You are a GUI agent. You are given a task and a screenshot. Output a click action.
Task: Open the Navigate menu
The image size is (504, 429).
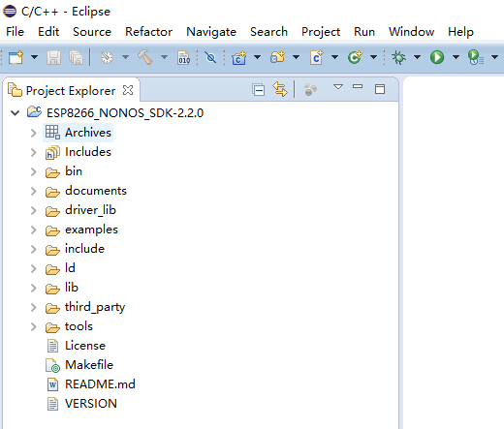211,32
